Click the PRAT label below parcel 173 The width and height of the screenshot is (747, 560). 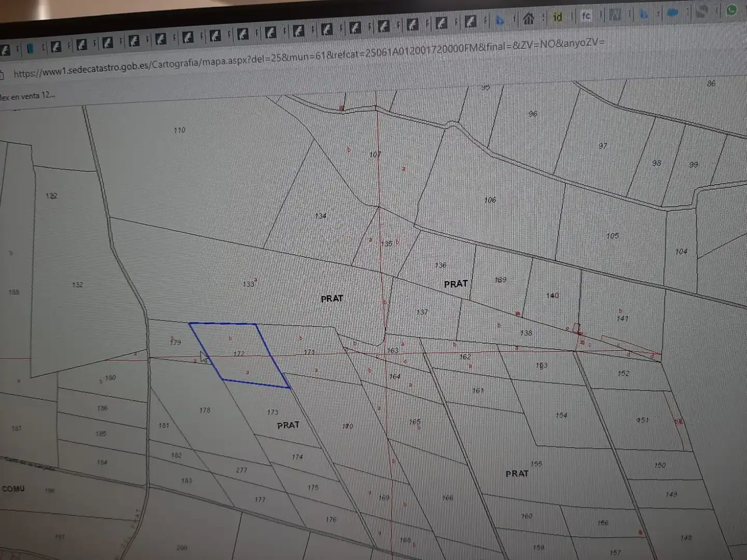[x=288, y=425]
